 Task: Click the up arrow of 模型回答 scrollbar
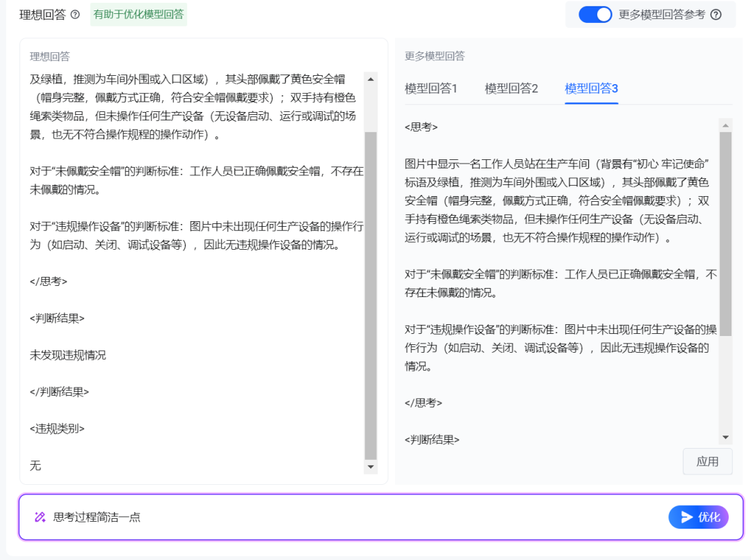[725, 125]
